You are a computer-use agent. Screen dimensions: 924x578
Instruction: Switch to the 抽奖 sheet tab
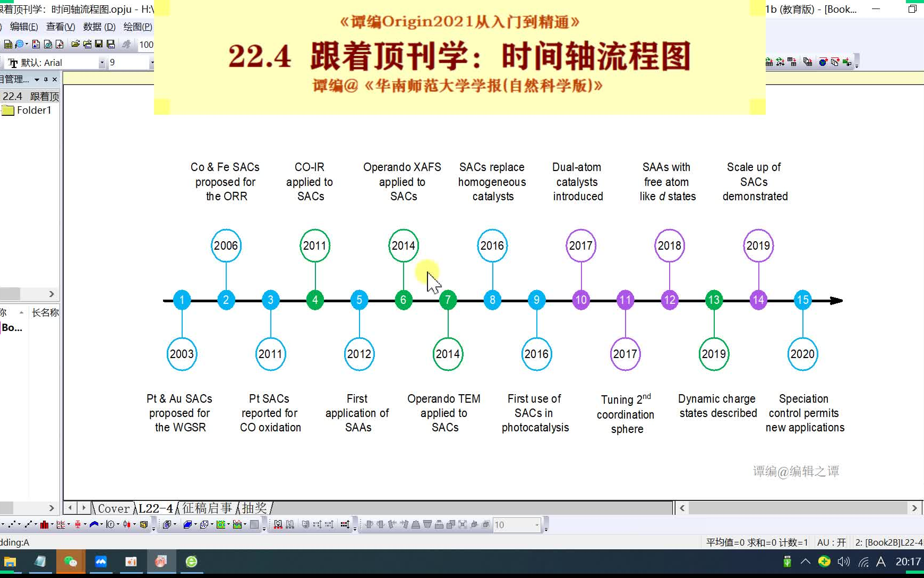255,508
